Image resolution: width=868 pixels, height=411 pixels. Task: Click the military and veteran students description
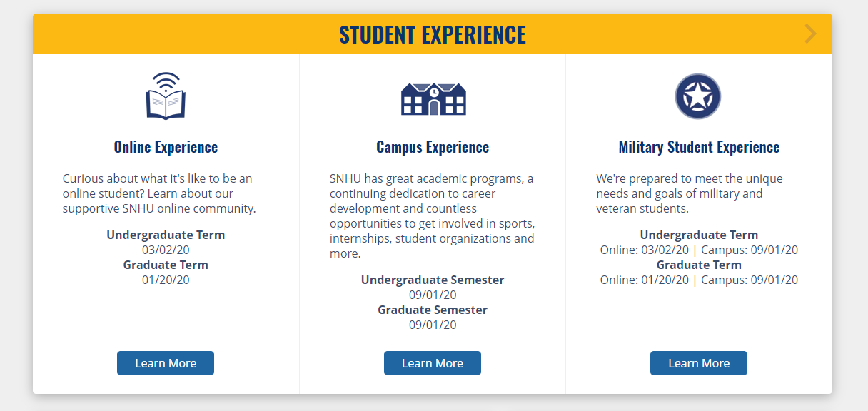pos(690,193)
